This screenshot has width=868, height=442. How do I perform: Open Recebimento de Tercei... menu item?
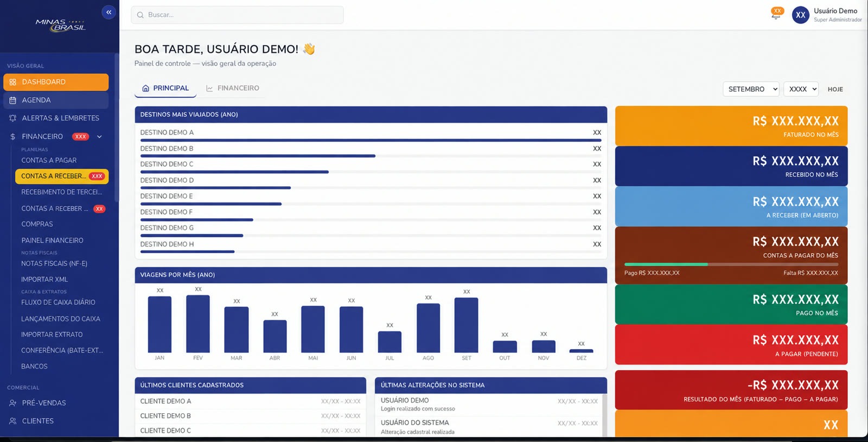tap(61, 192)
